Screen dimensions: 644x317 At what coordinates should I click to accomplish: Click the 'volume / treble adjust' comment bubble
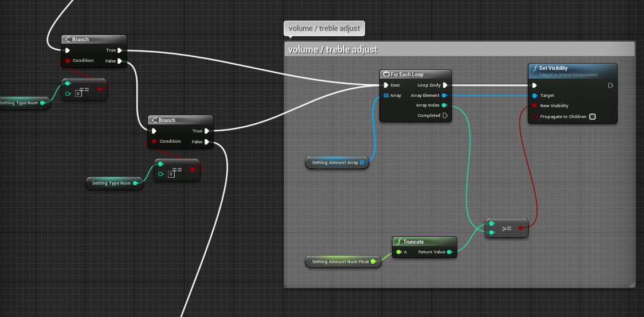pos(324,28)
